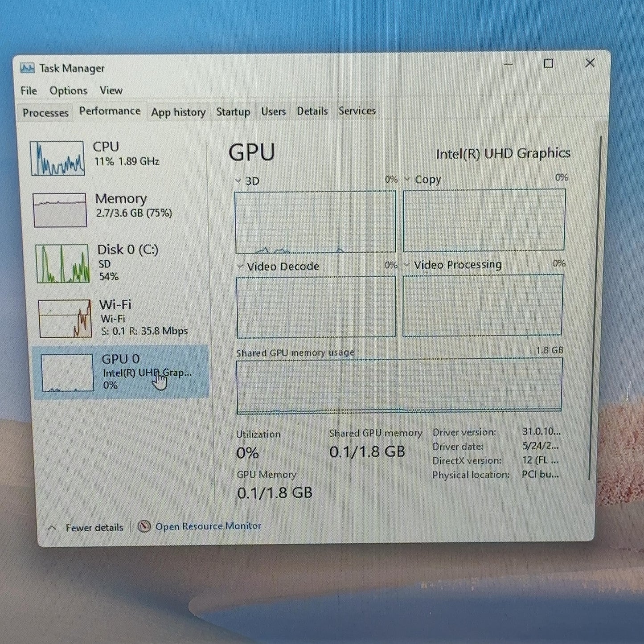Click the Driver date 5/24/2... value

click(540, 446)
